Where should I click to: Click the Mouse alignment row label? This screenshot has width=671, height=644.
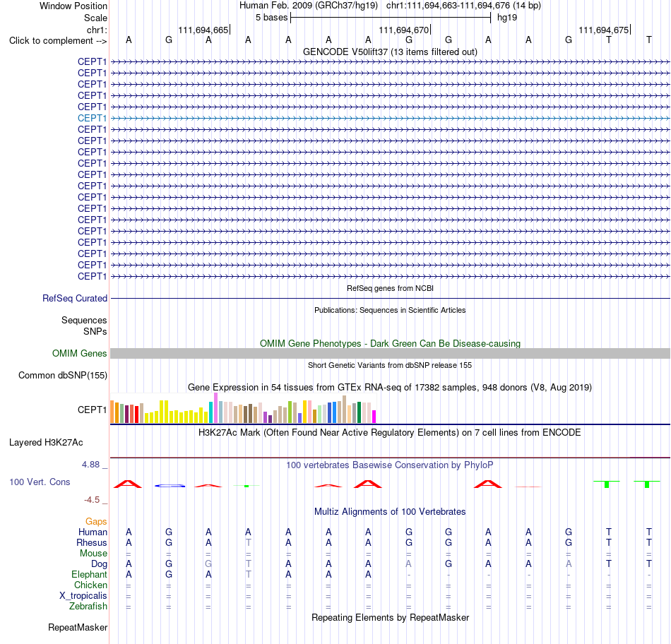(x=93, y=554)
